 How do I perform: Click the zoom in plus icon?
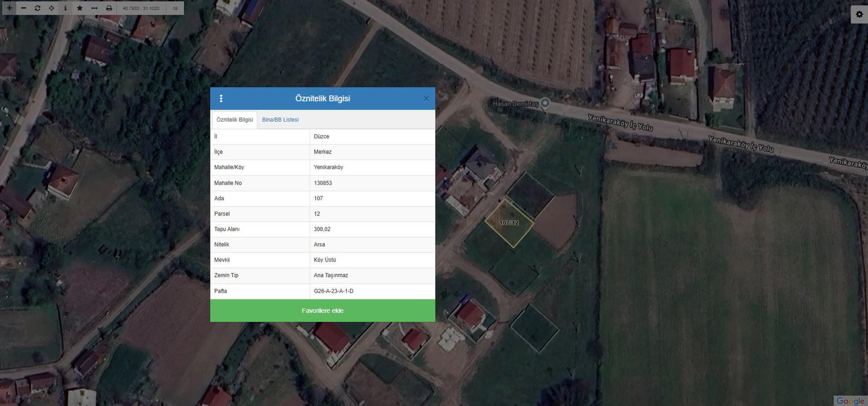9,8
